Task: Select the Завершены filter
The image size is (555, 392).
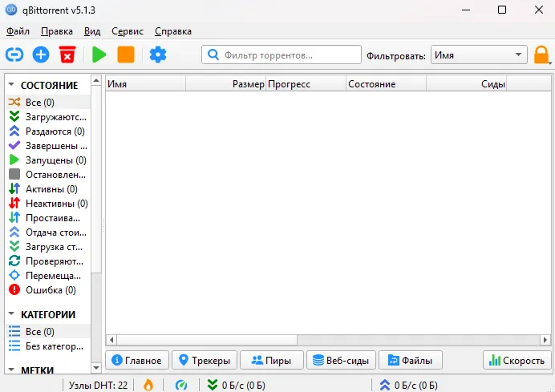Action: coord(48,146)
